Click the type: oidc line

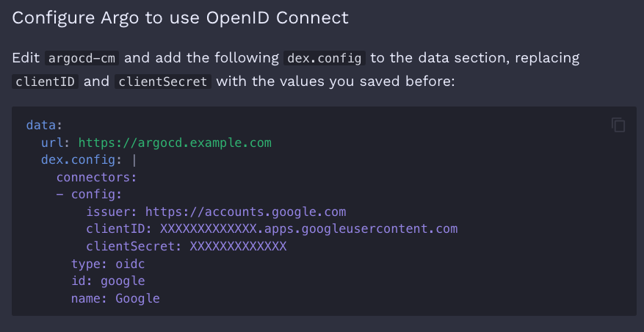click(108, 264)
